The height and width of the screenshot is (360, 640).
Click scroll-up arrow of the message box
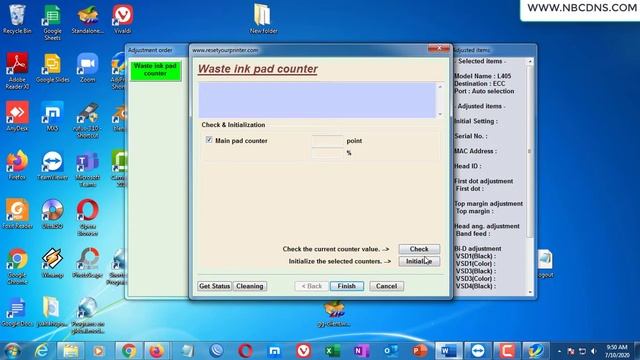[440, 87]
